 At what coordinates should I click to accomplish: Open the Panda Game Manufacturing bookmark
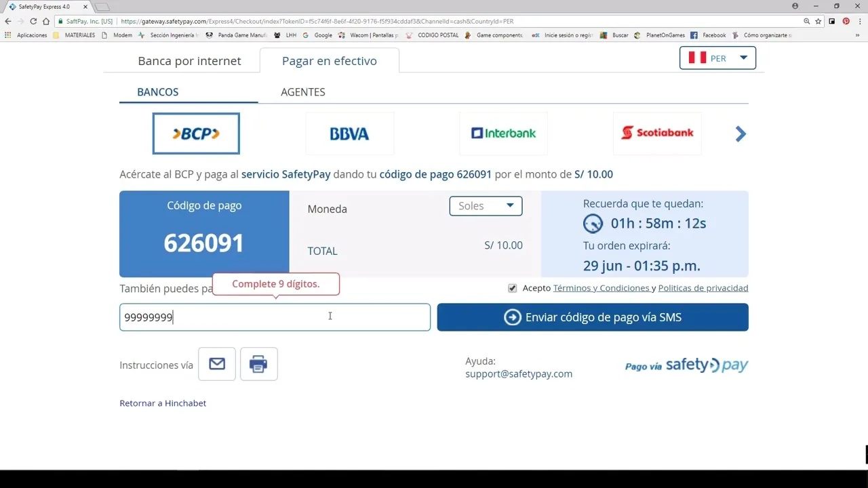tap(236, 35)
